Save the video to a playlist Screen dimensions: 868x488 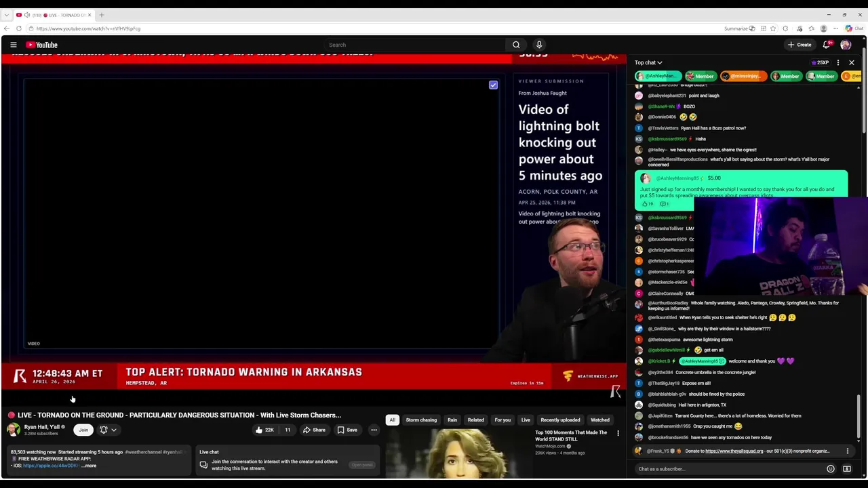pos(347,430)
